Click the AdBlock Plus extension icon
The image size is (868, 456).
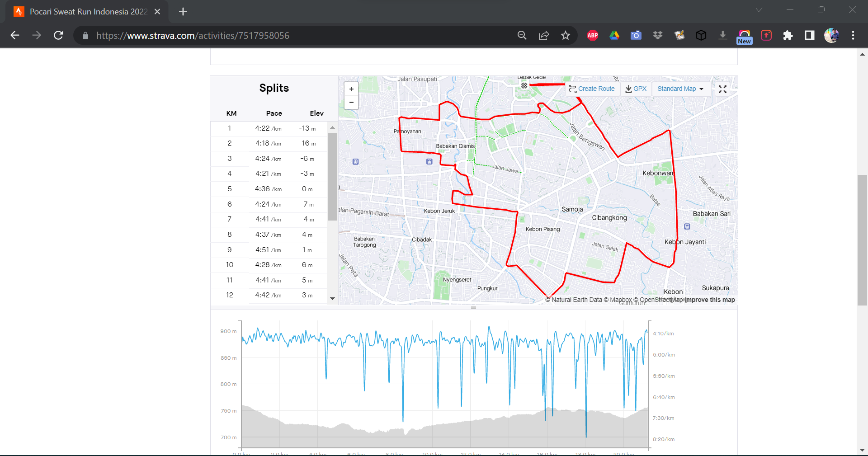tap(592, 36)
